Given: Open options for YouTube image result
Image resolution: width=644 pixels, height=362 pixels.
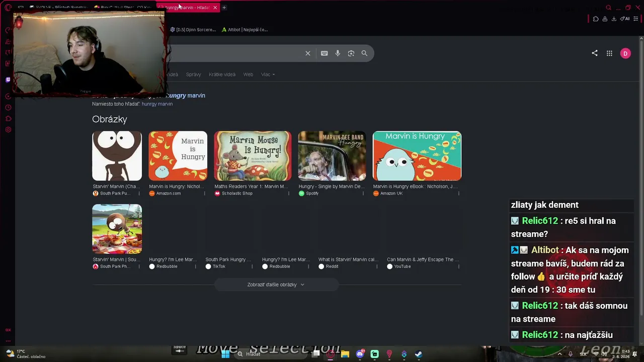Looking at the screenshot, I should pyautogui.click(x=458, y=266).
